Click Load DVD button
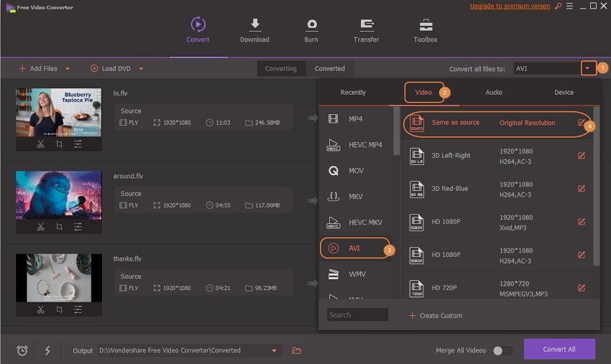 tap(111, 69)
